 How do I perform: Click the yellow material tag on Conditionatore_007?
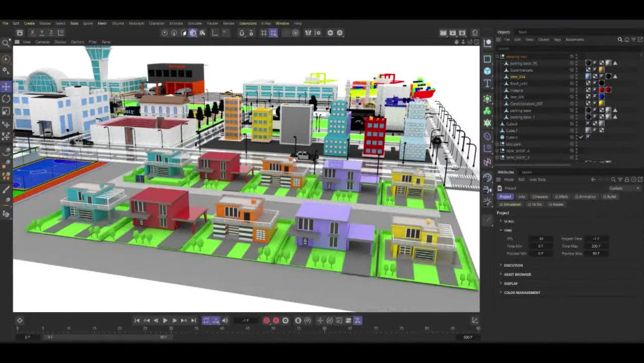[x=601, y=104]
